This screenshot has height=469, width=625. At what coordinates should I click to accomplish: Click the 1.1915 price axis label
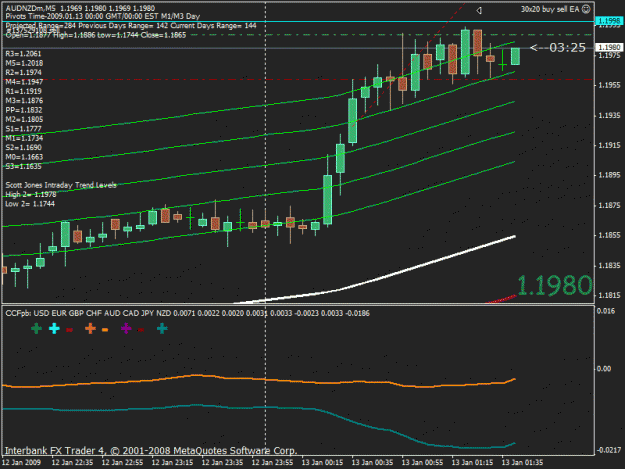(609, 145)
